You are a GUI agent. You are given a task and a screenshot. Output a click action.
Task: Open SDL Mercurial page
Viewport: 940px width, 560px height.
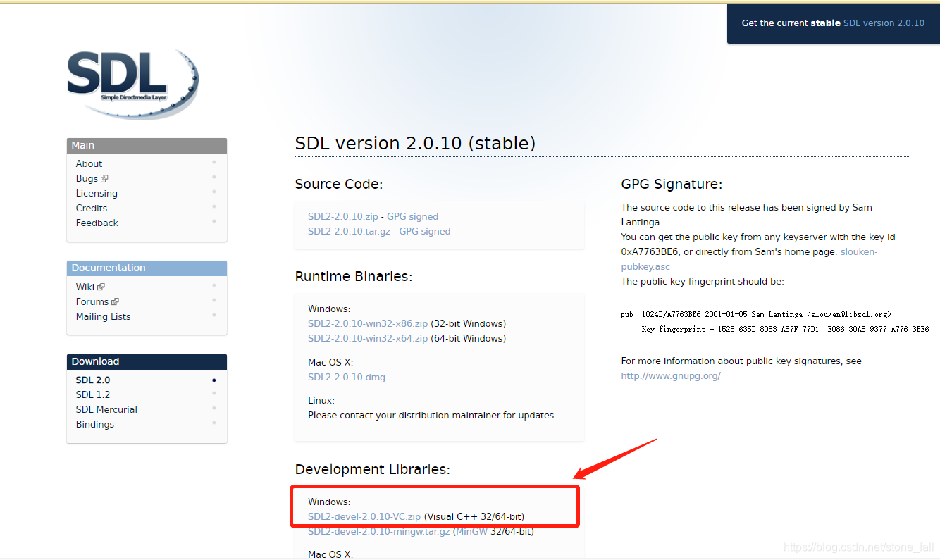(106, 409)
